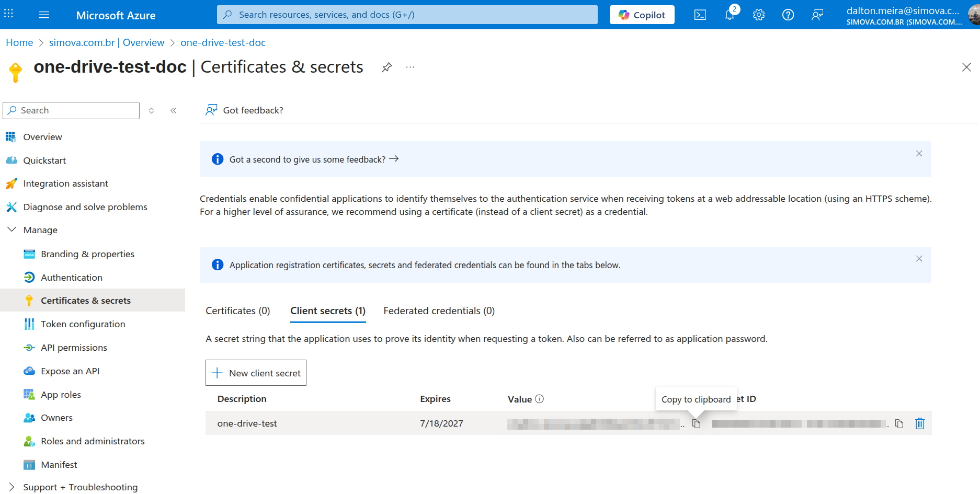Copy the secret value to clipboard

pyautogui.click(x=696, y=424)
